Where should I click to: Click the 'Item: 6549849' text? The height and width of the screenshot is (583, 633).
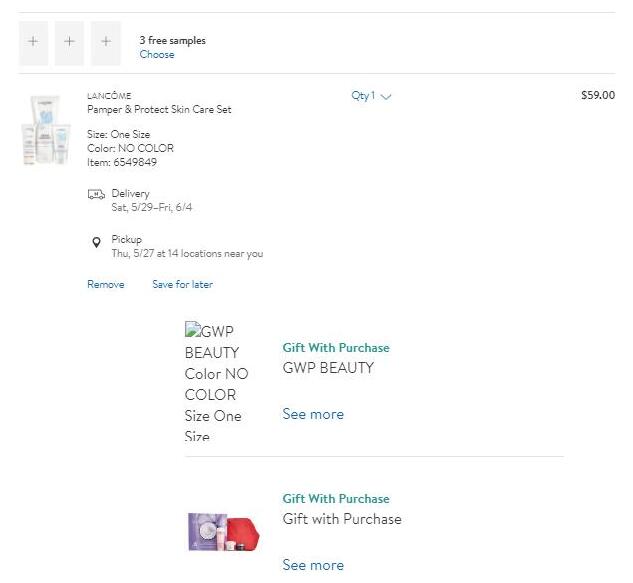[x=122, y=162]
